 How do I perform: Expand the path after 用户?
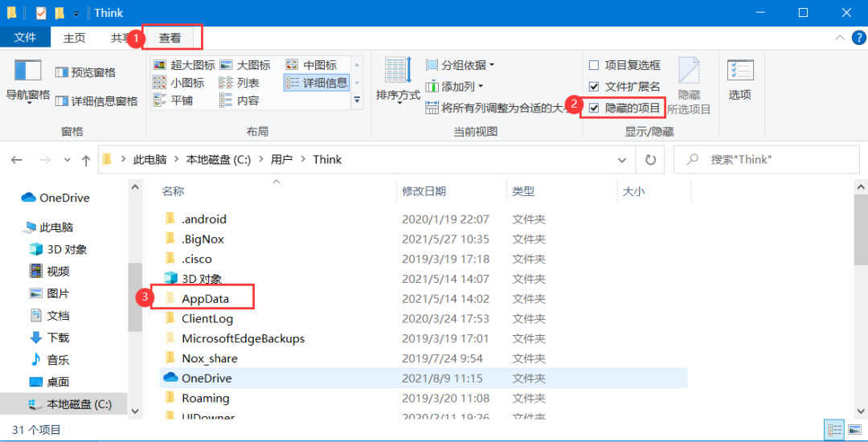point(303,160)
